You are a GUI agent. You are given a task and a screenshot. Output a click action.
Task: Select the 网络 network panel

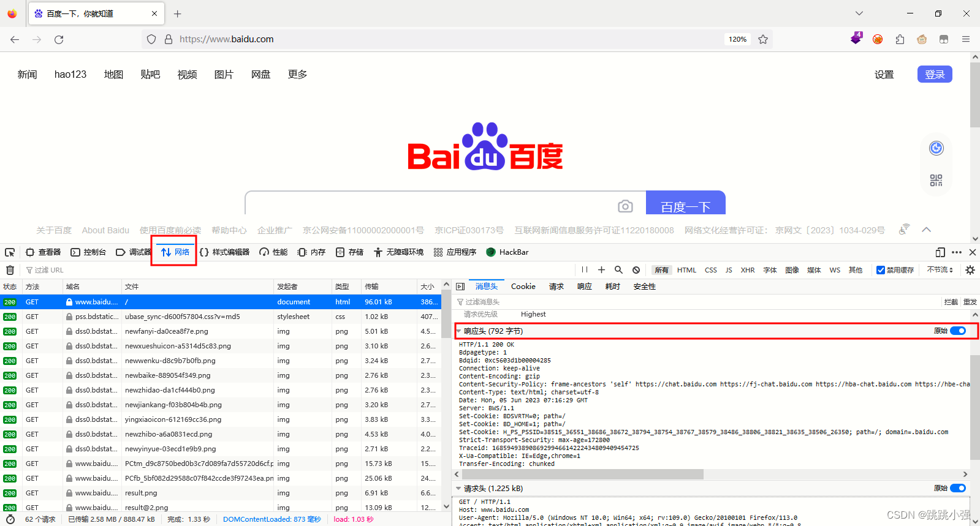(x=175, y=252)
